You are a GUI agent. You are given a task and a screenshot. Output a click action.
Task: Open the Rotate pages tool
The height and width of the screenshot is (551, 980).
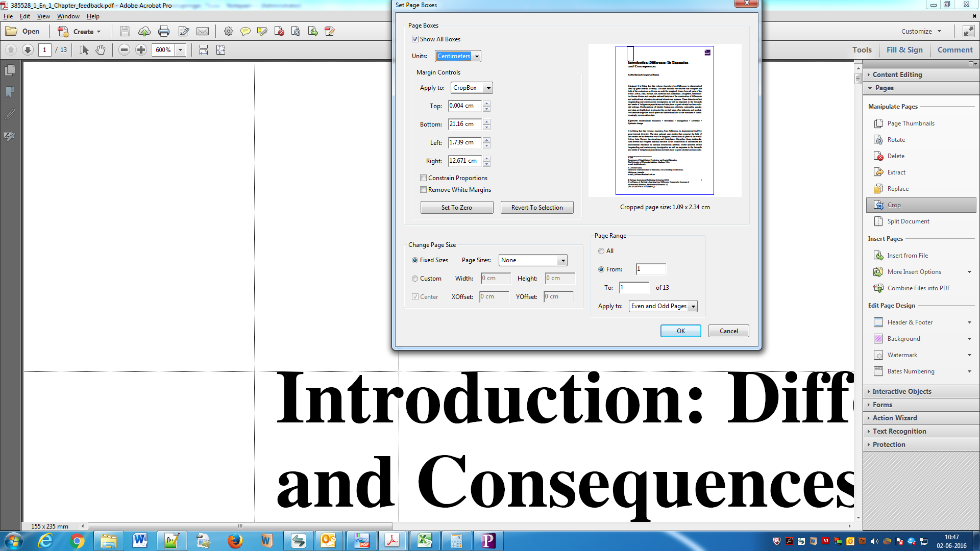click(896, 140)
